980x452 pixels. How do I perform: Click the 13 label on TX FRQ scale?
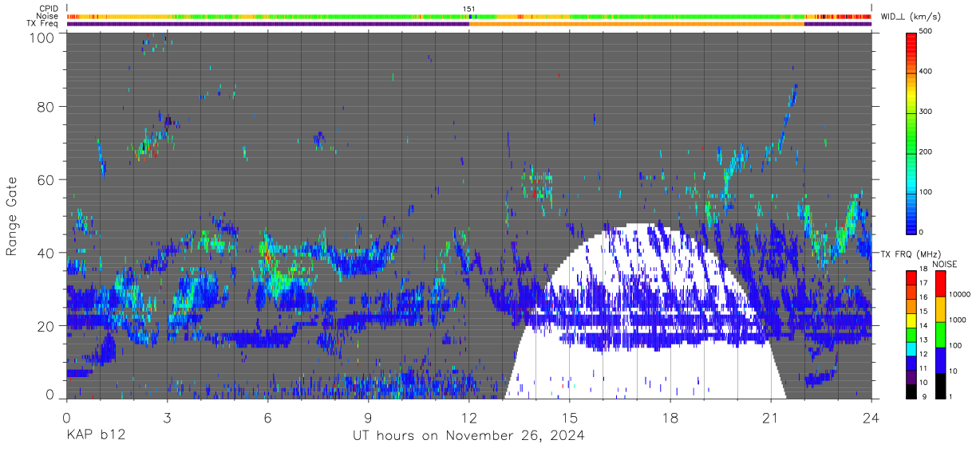(923, 340)
